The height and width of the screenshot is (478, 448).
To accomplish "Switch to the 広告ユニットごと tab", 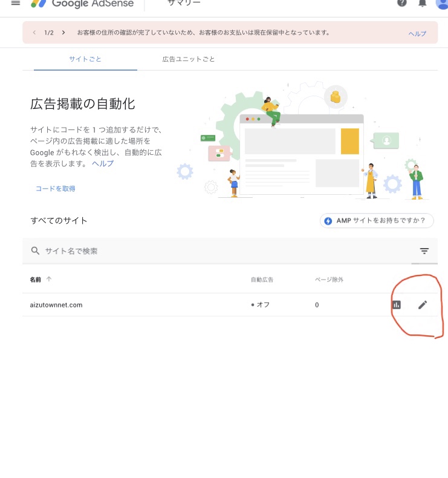I will pos(189,59).
